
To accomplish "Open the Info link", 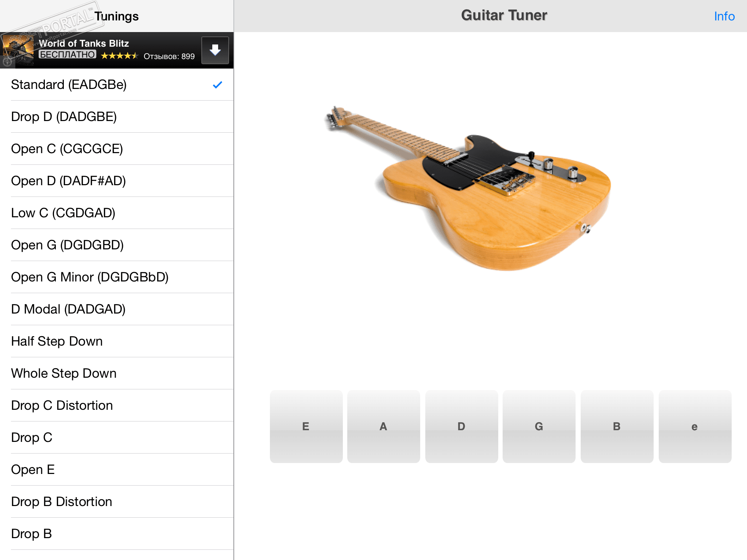I will coord(724,16).
